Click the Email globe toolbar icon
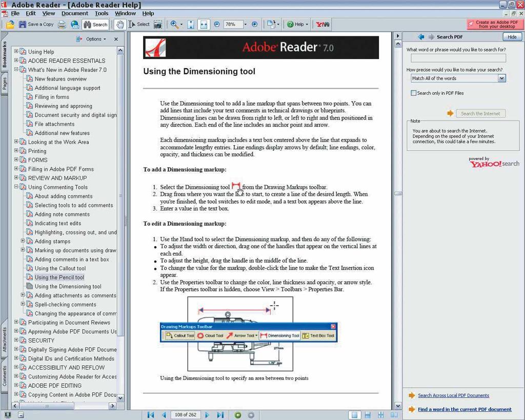Image resolution: width=525 pixels, height=420 pixels. tap(75, 24)
